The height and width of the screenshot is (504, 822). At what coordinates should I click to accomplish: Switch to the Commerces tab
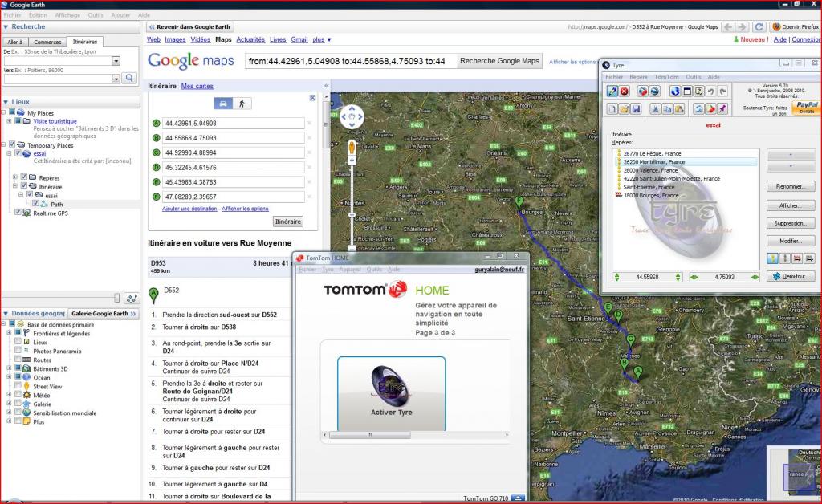pos(47,42)
